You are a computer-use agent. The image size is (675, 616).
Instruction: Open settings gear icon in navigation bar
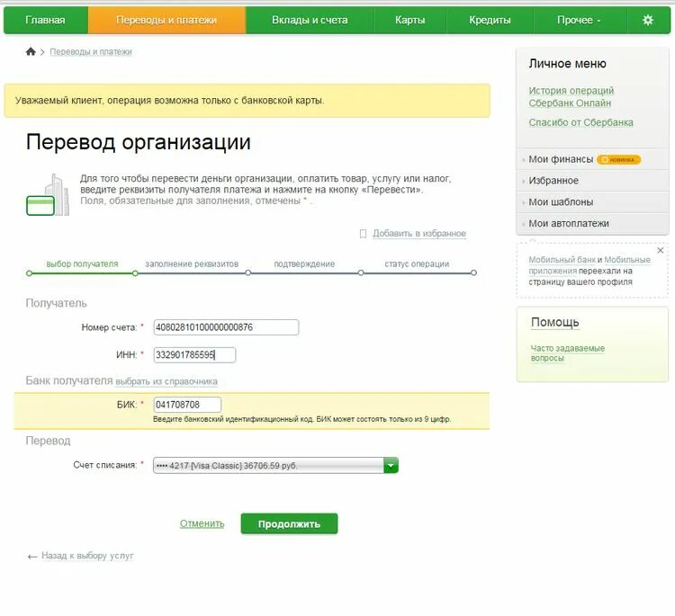coord(647,20)
